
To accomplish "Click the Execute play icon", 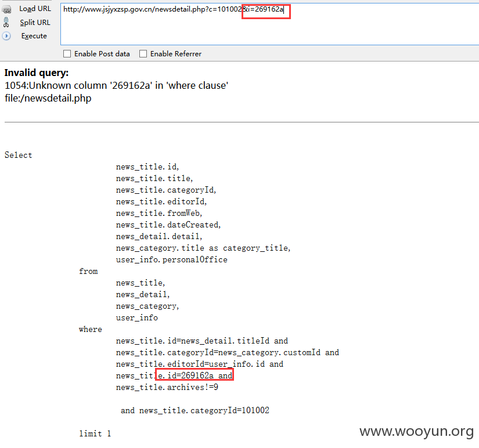I will (x=6, y=36).
